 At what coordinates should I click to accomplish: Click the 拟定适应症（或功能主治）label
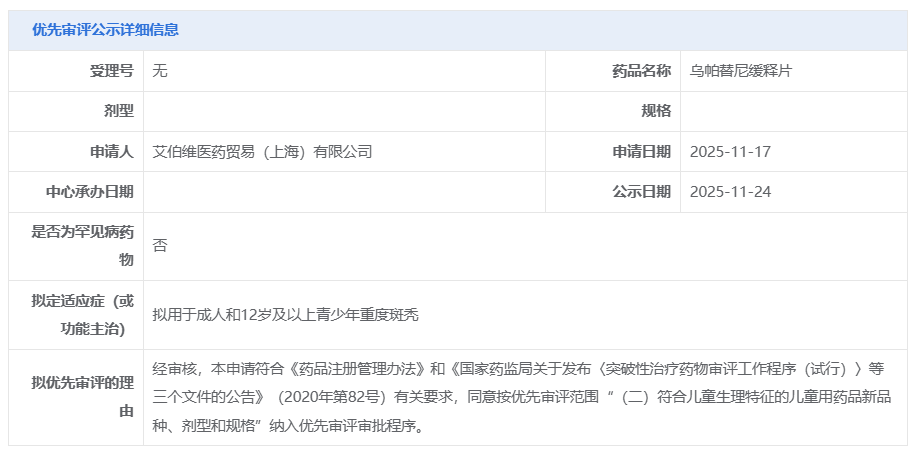83,314
